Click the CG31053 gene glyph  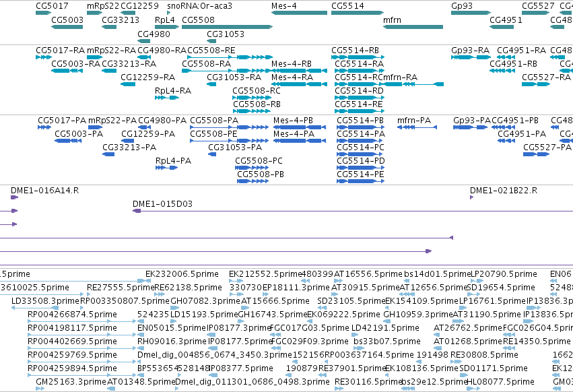point(211,40)
